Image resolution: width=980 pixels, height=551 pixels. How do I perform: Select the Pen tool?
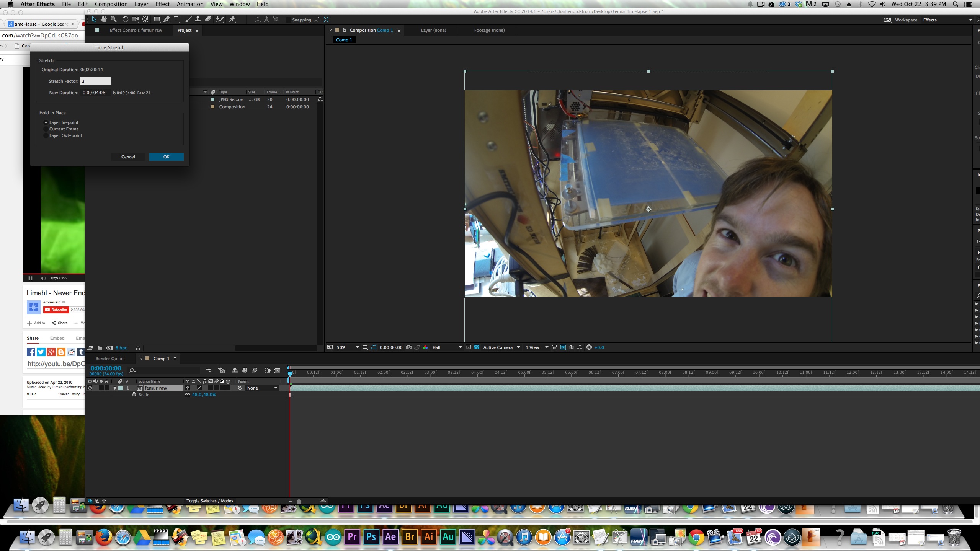167,20
